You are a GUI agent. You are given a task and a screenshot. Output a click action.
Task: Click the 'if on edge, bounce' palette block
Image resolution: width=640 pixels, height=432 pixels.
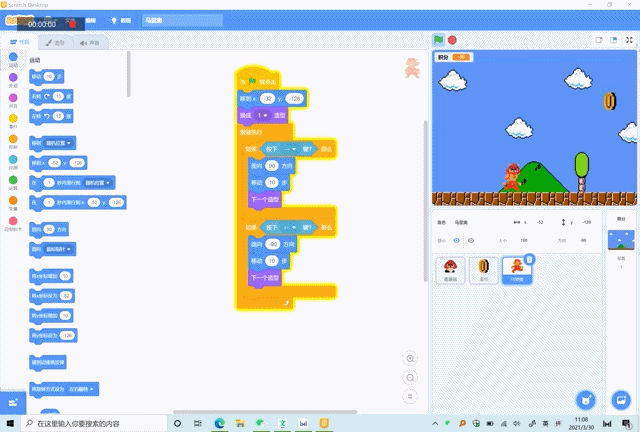(x=48, y=363)
